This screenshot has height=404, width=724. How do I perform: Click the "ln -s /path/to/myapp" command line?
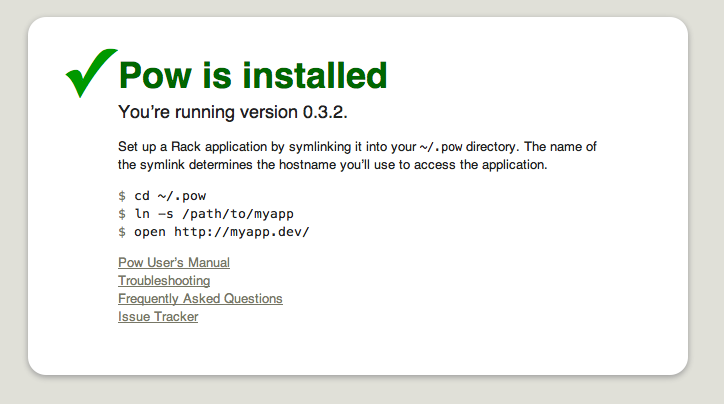click(206, 214)
